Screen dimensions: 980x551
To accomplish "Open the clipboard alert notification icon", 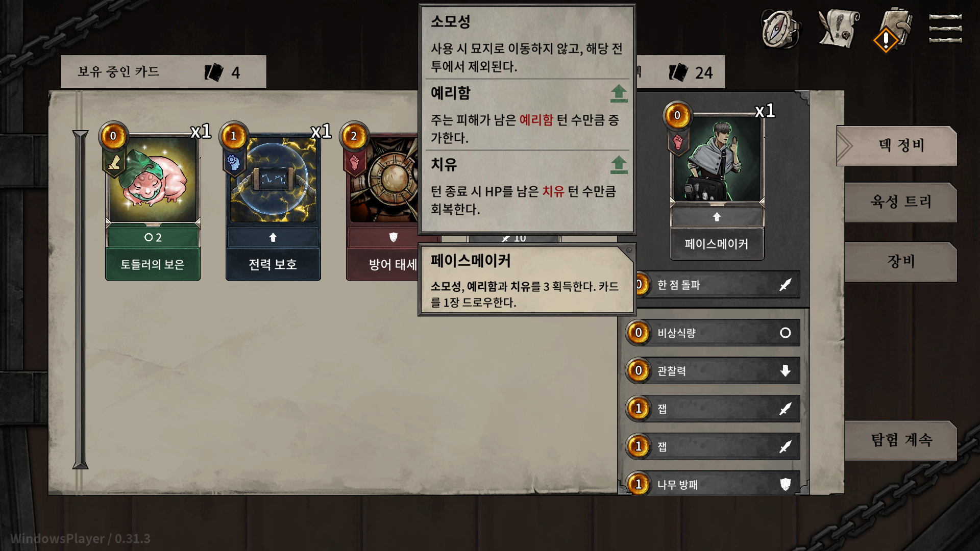I will 894,29.
